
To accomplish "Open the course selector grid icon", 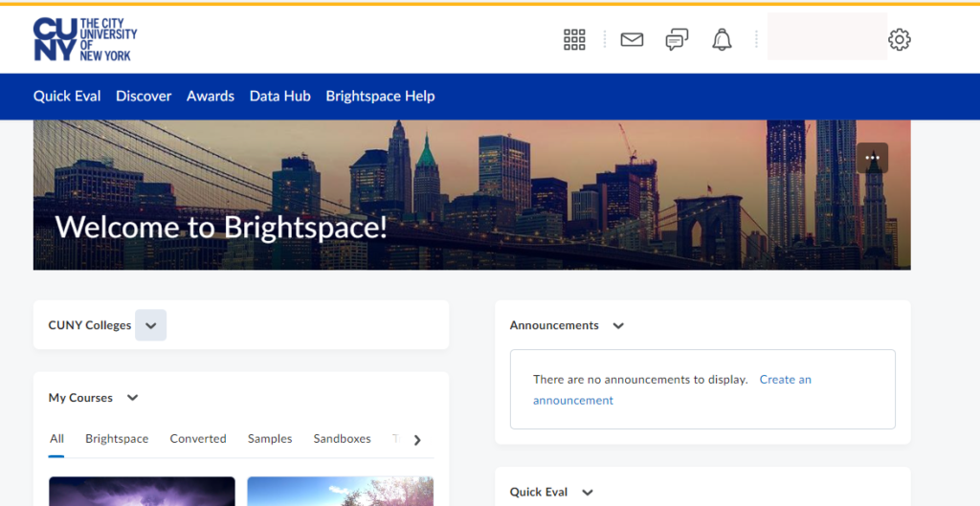I will click(x=574, y=39).
